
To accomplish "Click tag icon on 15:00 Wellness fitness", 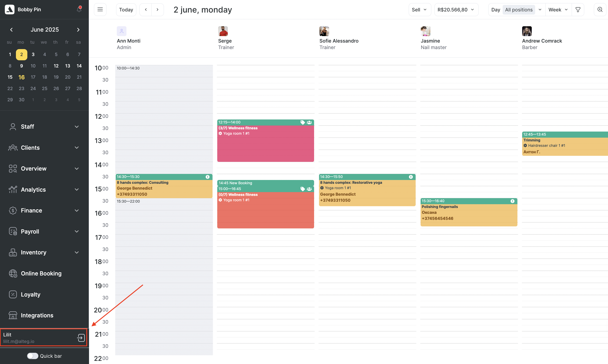I will (x=303, y=189).
